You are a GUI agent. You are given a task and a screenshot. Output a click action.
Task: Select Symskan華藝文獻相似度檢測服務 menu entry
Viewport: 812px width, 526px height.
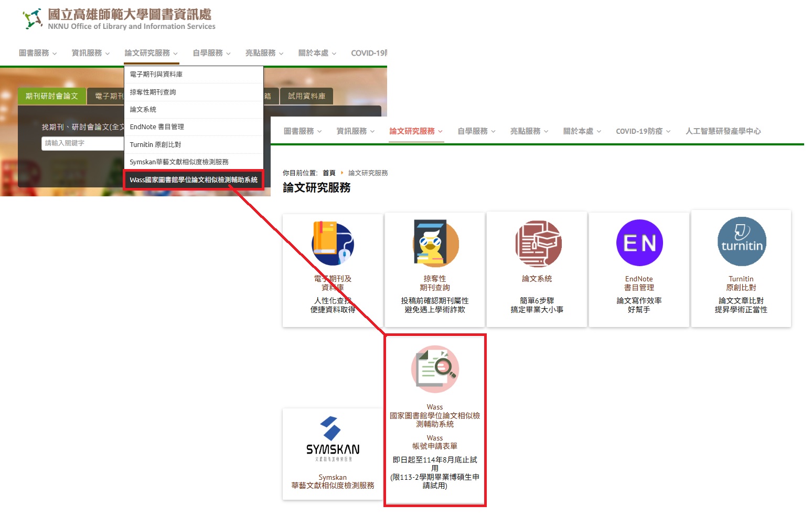(194, 162)
